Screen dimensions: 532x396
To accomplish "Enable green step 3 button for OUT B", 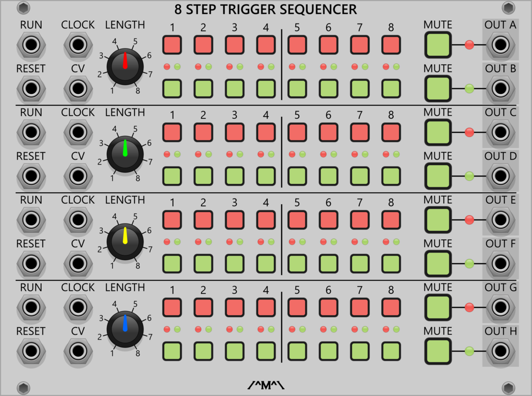I will pos(235,89).
